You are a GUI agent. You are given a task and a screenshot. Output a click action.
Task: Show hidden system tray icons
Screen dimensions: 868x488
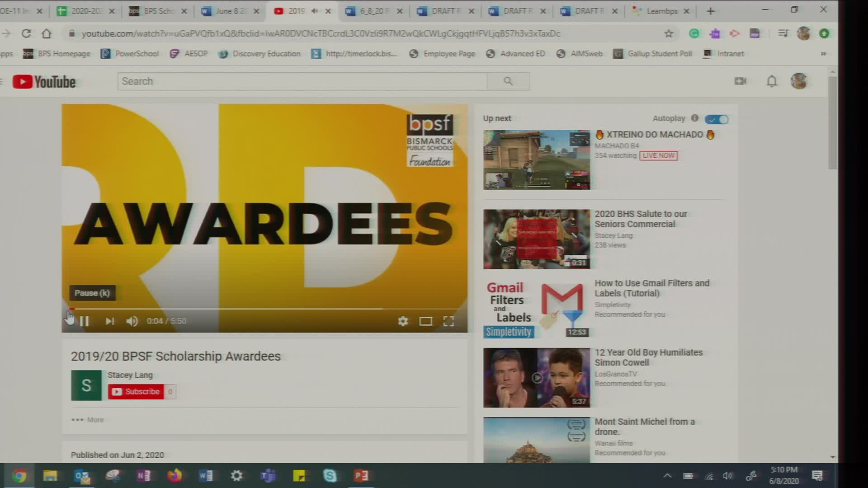pyautogui.click(x=667, y=476)
